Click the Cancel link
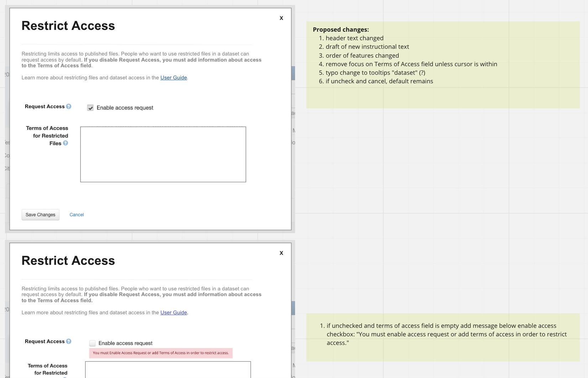This screenshot has width=588, height=378. click(77, 215)
